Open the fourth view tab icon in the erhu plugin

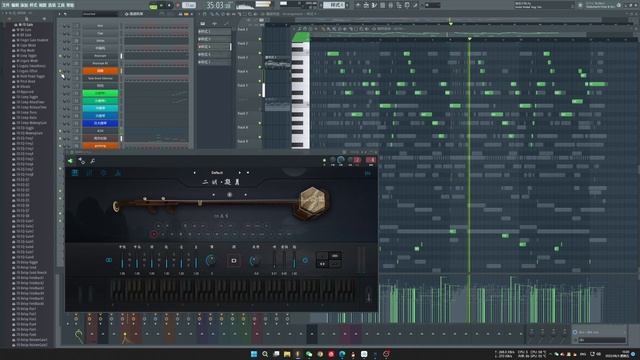point(118,173)
